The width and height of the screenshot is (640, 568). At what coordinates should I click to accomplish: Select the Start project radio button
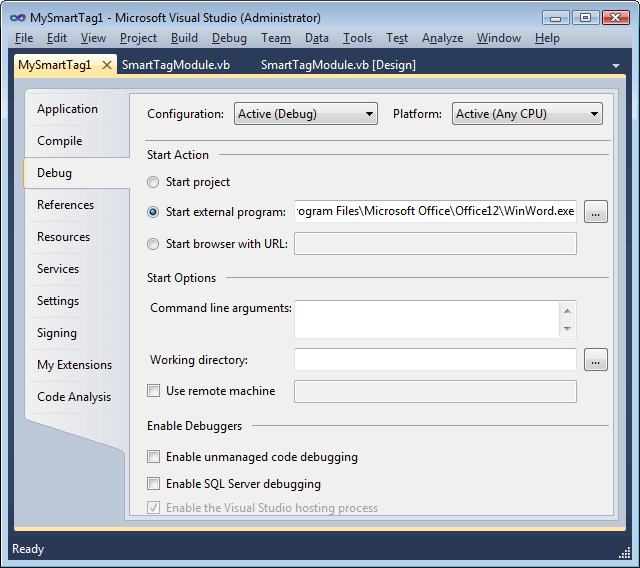[x=153, y=182]
